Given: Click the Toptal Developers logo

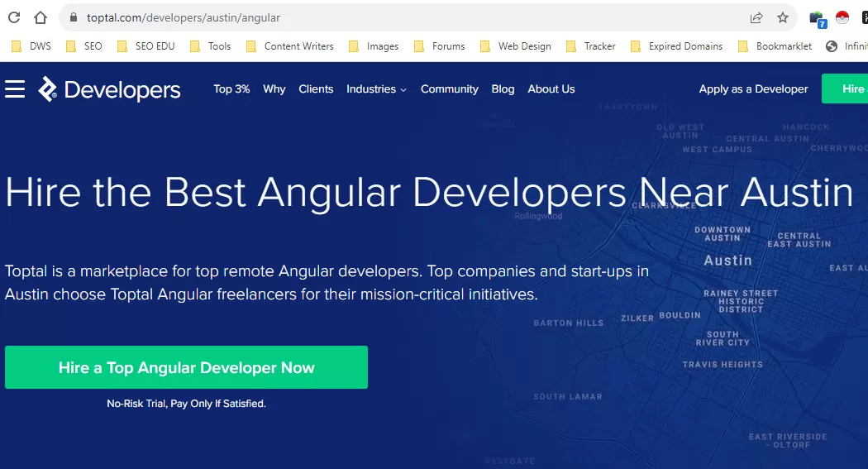Looking at the screenshot, I should tap(109, 89).
